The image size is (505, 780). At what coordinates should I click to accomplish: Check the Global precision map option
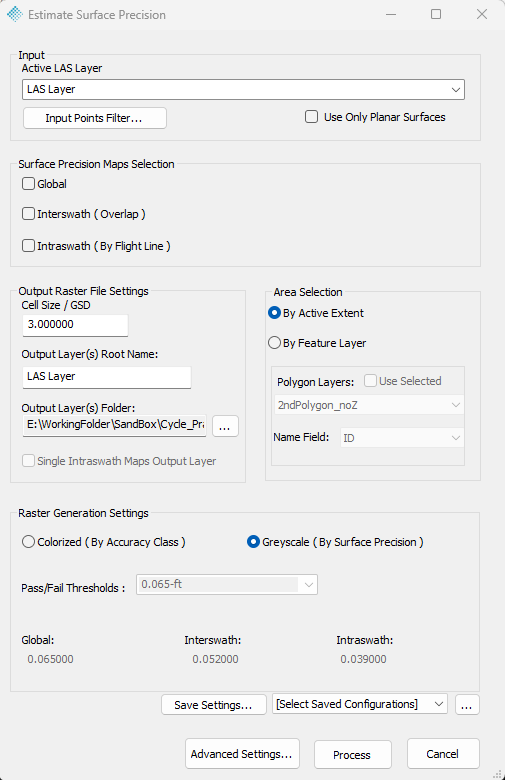pos(28,184)
